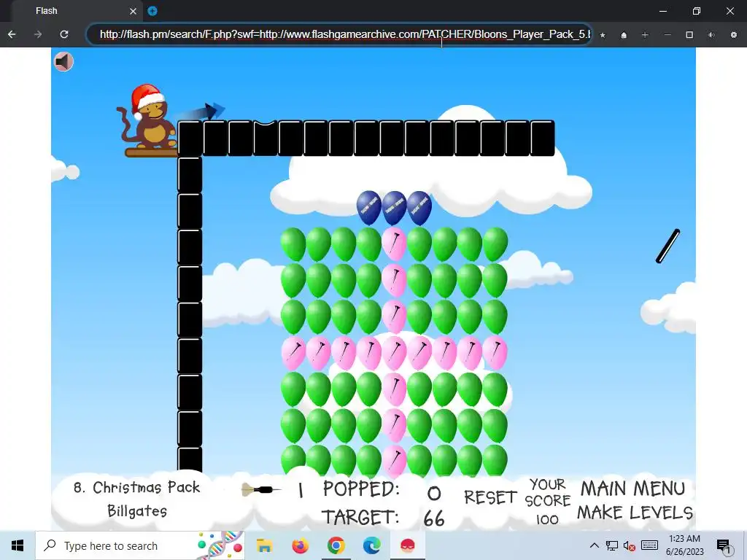Click the minus icon in browser toolbar
Screen dimensions: 747x560
[x=667, y=35]
